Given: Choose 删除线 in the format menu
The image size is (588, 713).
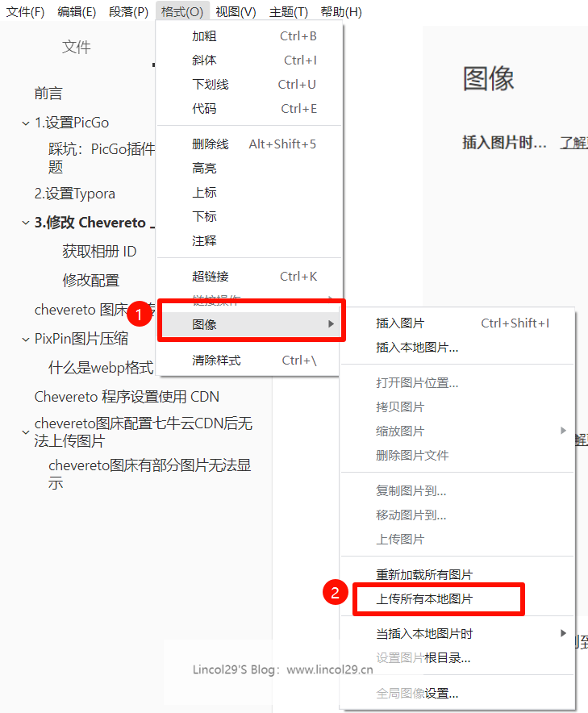Looking at the screenshot, I should pos(211,144).
